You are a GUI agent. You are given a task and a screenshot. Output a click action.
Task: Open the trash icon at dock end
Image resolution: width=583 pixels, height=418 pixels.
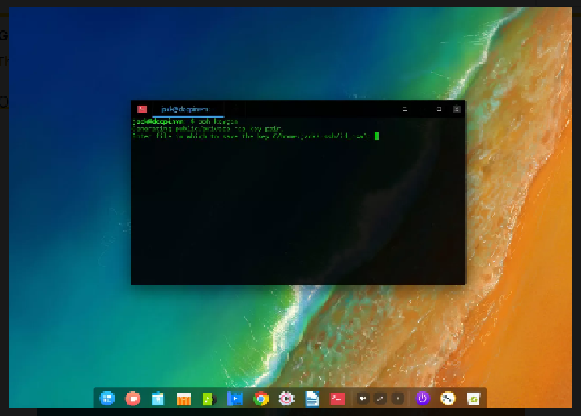point(473,399)
